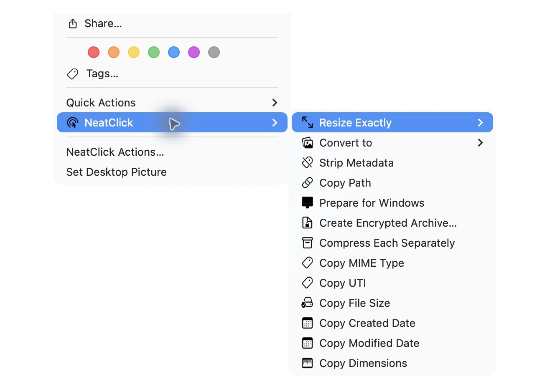Choose the Copy Dimensions label
Viewport: 550px width, 392px height.
[x=363, y=363]
